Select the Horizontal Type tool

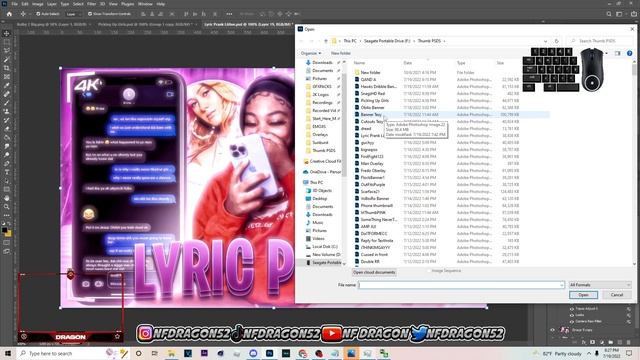pyautogui.click(x=7, y=172)
